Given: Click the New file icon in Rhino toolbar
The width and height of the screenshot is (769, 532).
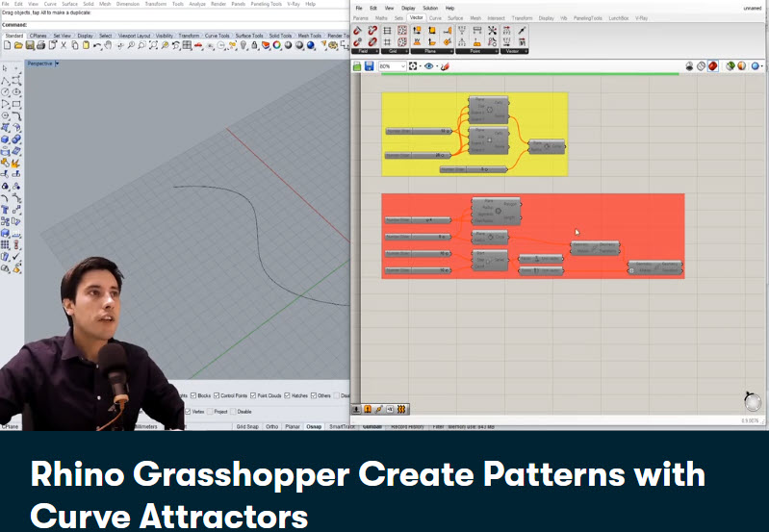Looking at the screenshot, I should click(x=7, y=45).
